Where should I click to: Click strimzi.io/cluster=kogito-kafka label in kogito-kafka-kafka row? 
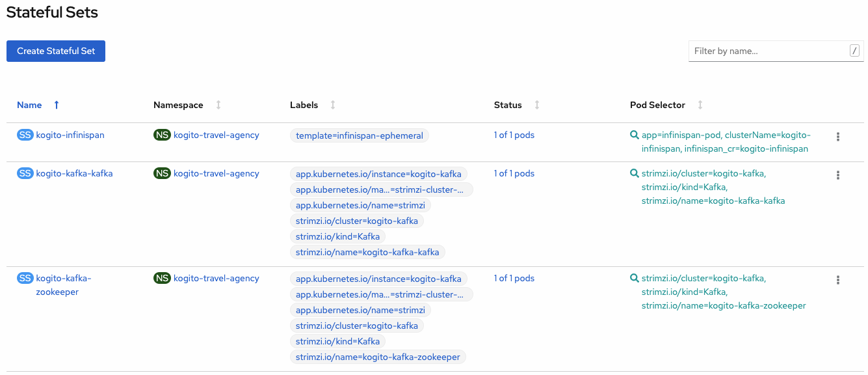(357, 221)
